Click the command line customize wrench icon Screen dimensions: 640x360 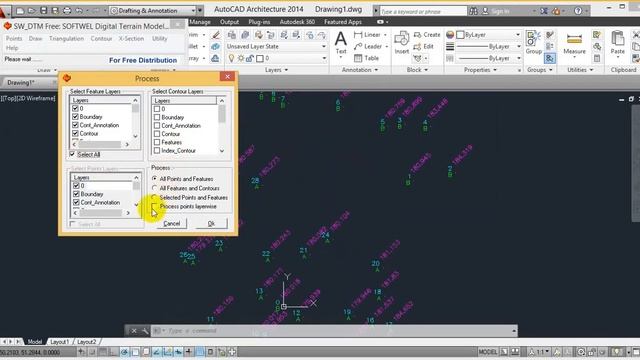[x=145, y=331]
